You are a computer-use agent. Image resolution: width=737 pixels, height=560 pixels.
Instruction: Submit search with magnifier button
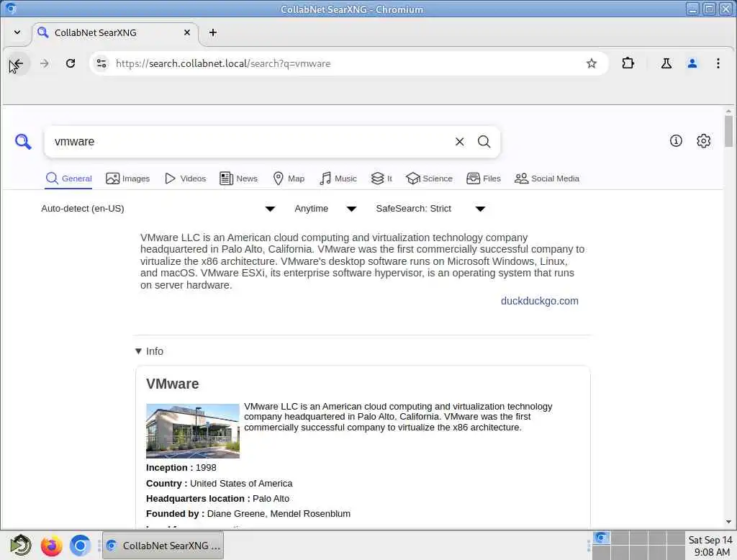click(484, 142)
